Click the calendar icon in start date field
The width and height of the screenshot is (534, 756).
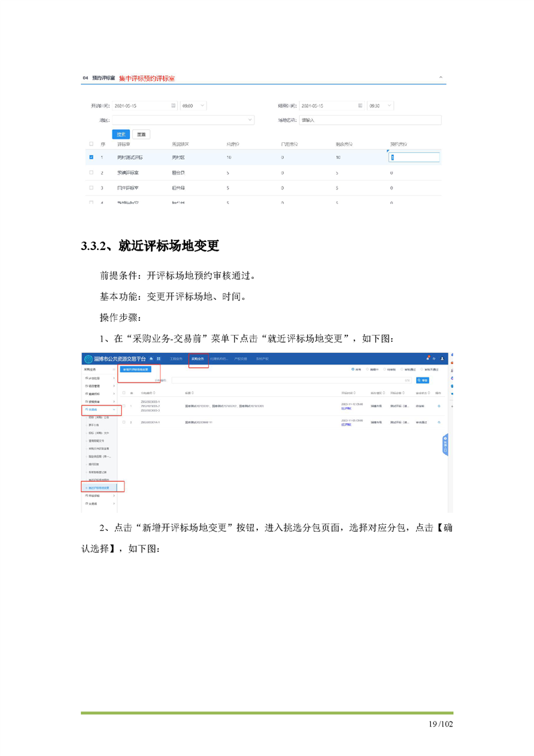tap(173, 106)
